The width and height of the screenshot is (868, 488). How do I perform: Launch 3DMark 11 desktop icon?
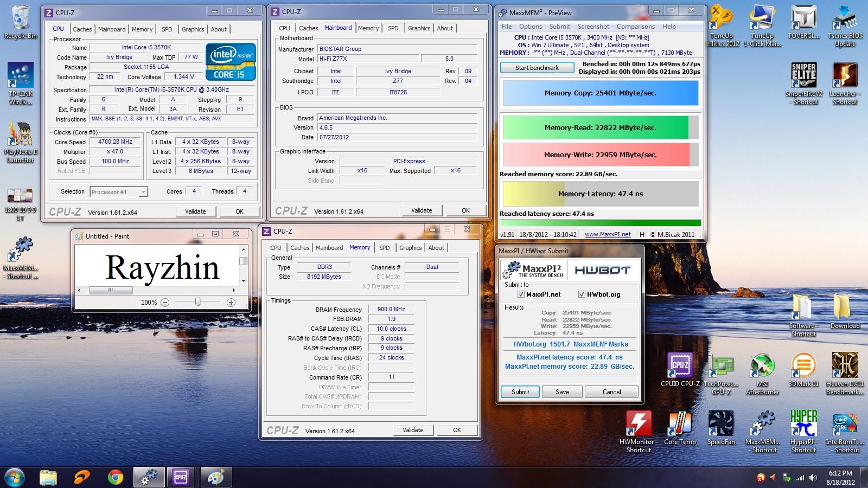(x=803, y=370)
